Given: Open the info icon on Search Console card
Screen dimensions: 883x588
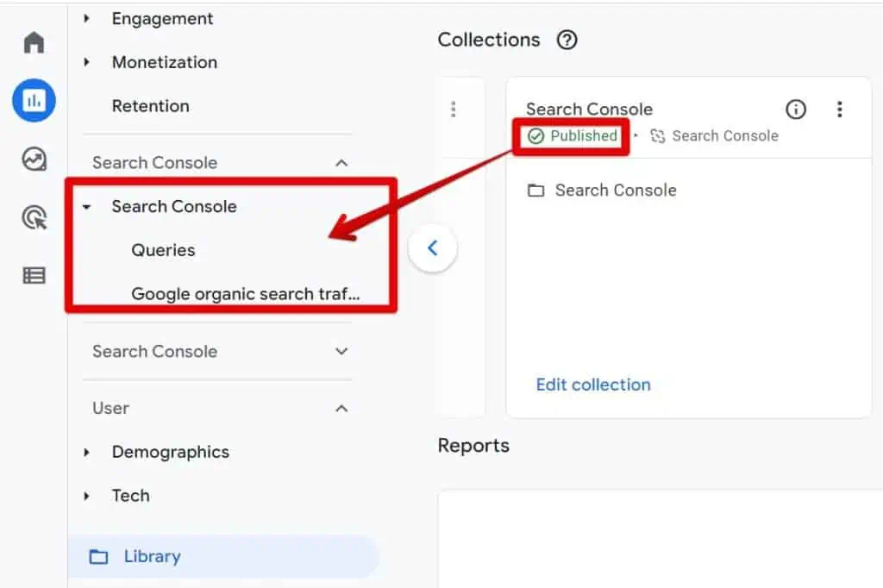Looking at the screenshot, I should pyautogui.click(x=795, y=109).
